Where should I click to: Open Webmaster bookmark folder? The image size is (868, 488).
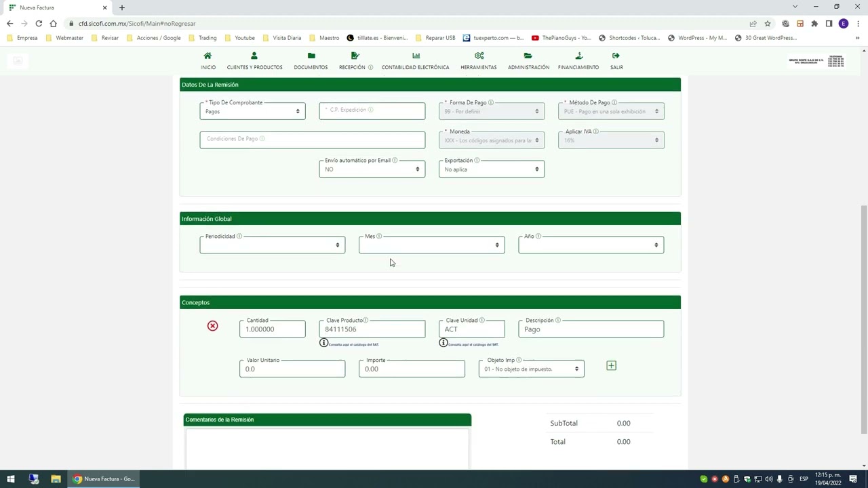pyautogui.click(x=64, y=38)
